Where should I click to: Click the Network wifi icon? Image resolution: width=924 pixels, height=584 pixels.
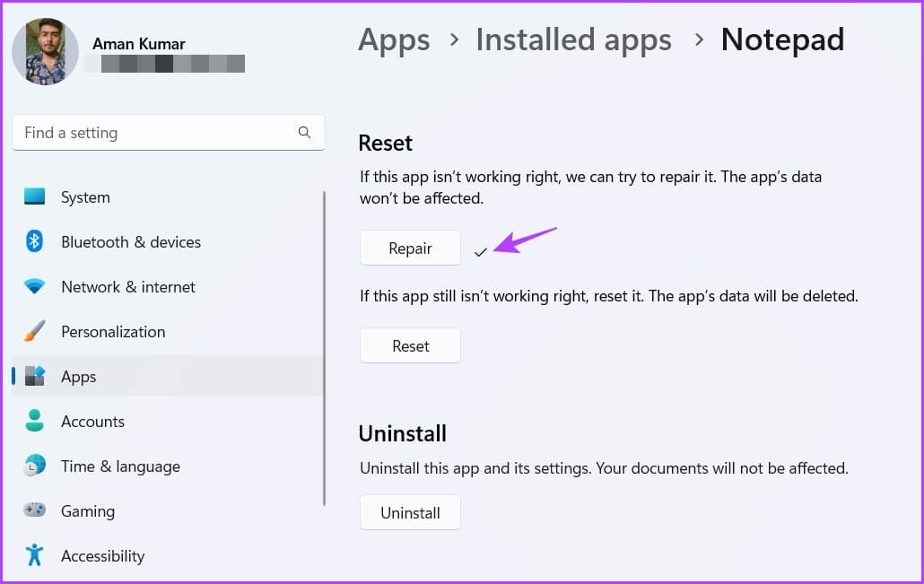34,286
